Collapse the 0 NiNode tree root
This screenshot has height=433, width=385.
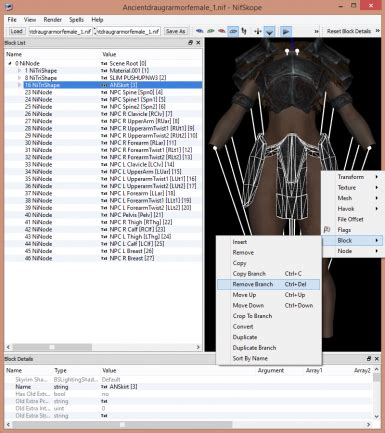pos(10,63)
